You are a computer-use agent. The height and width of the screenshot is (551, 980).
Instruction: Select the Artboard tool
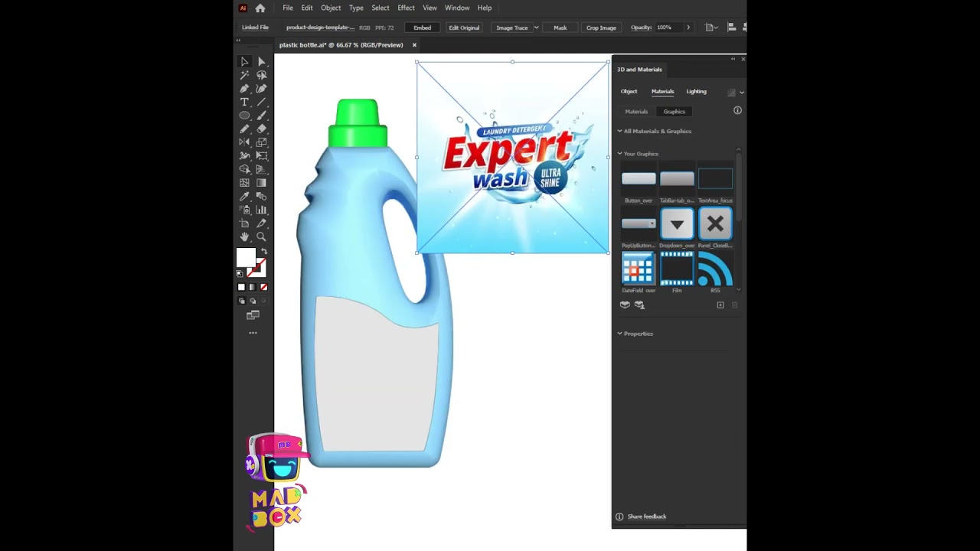[244, 223]
